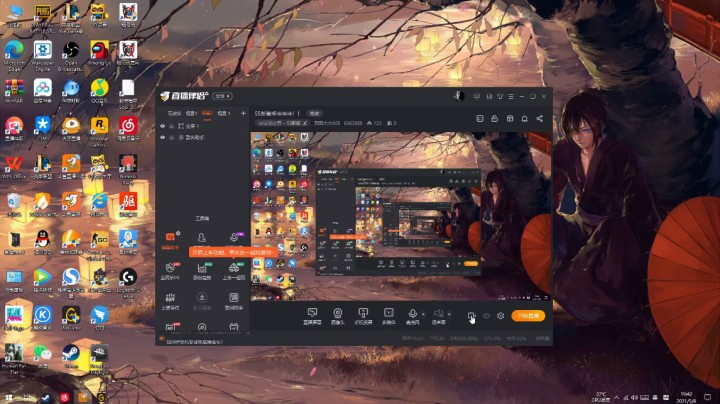Viewport: 720px width, 404px height.
Task: Open WinRAR desktop shortcut
Action: tap(14, 91)
